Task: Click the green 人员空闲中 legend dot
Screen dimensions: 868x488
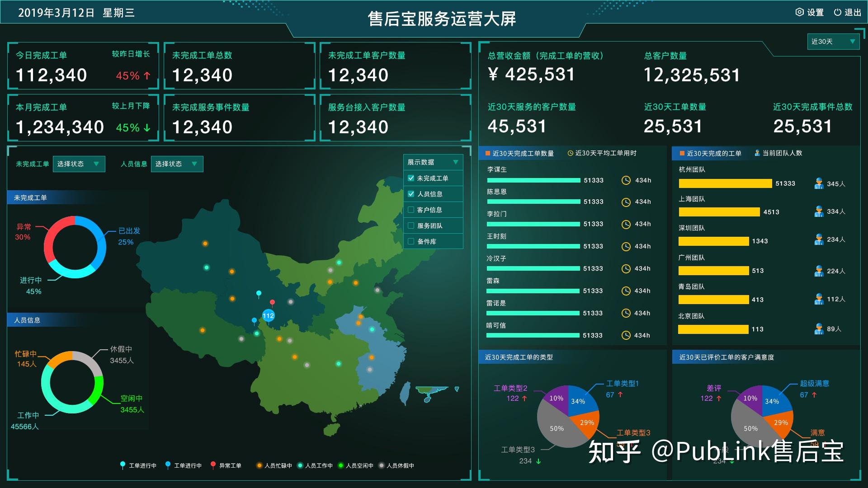Action: pyautogui.click(x=340, y=465)
